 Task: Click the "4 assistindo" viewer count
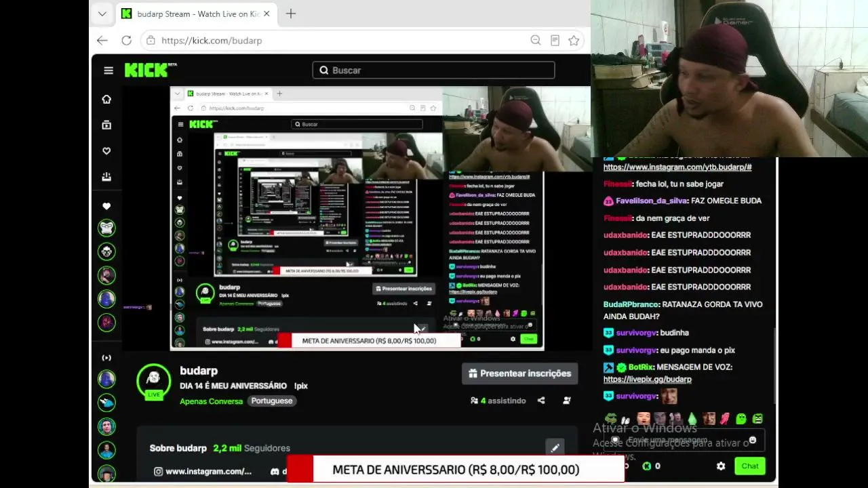pos(498,401)
